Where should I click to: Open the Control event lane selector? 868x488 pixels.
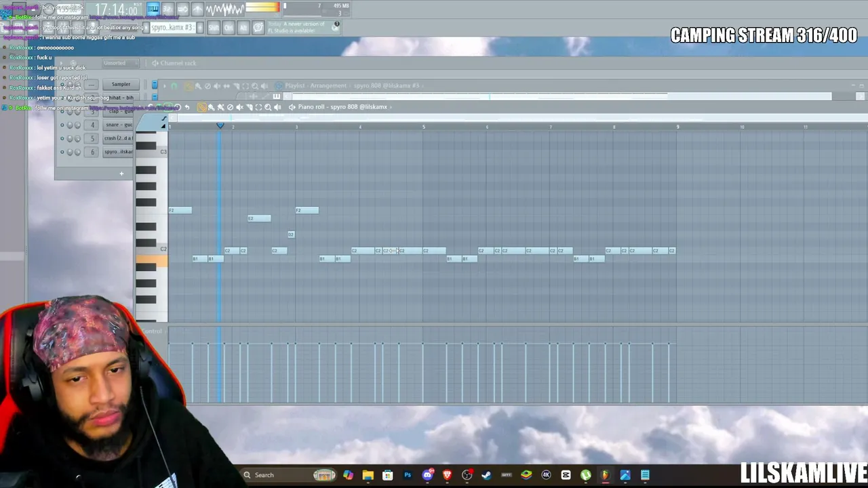click(x=152, y=331)
